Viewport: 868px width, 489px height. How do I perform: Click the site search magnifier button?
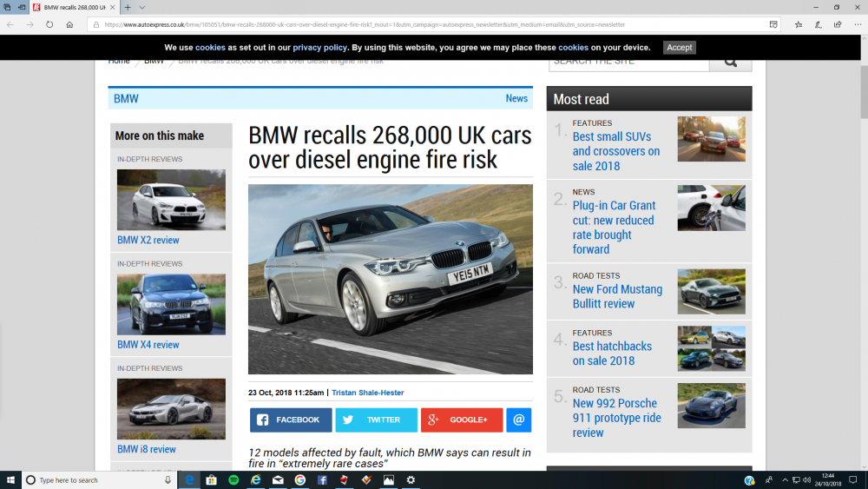tap(731, 62)
